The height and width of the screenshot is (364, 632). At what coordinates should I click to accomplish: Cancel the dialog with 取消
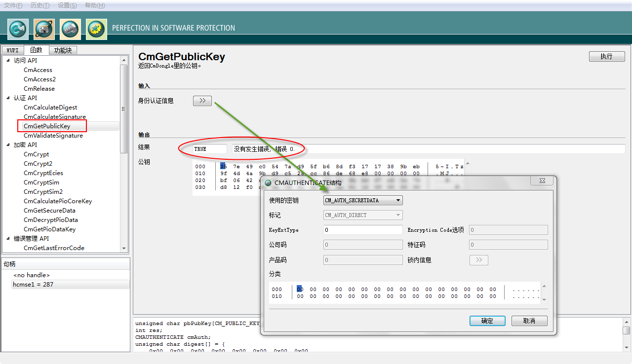click(x=529, y=321)
